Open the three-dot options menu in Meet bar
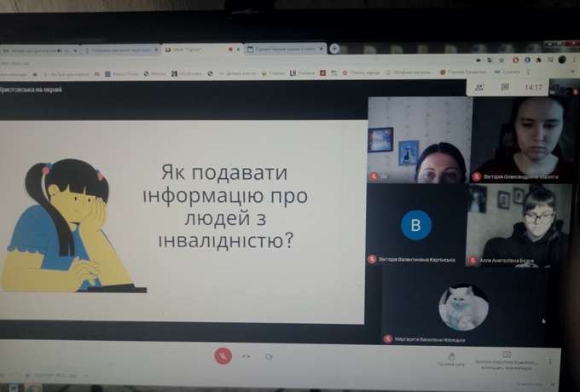The height and width of the screenshot is (392, 580). pos(550,361)
